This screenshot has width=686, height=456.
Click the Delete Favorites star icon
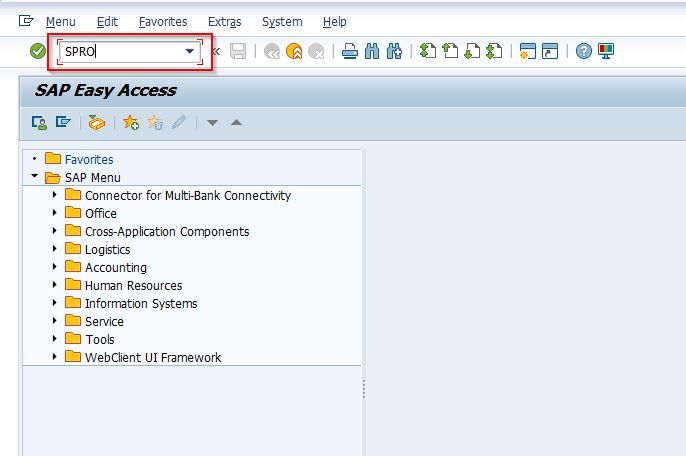(x=155, y=122)
